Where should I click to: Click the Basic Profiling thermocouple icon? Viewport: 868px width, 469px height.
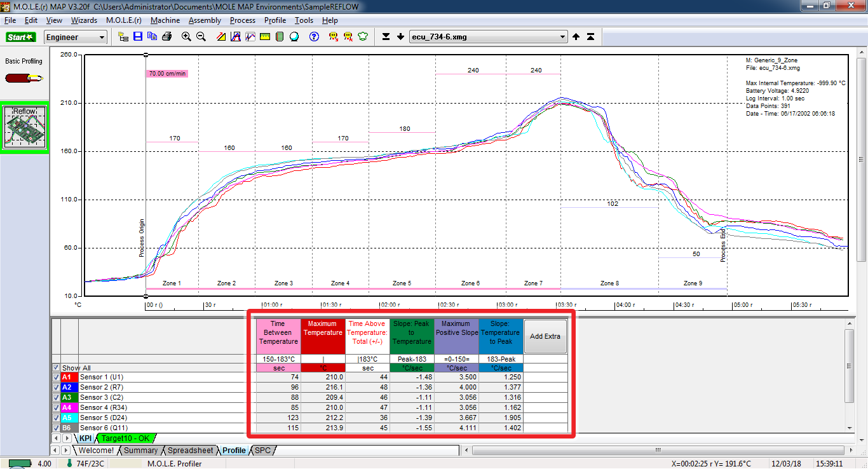point(24,78)
